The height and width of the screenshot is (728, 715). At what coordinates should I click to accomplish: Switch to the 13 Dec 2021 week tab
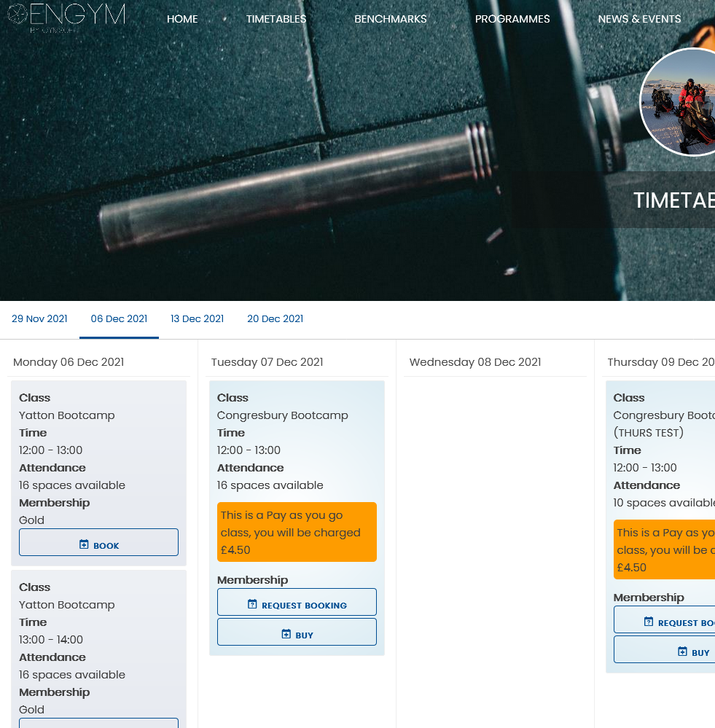point(197,318)
